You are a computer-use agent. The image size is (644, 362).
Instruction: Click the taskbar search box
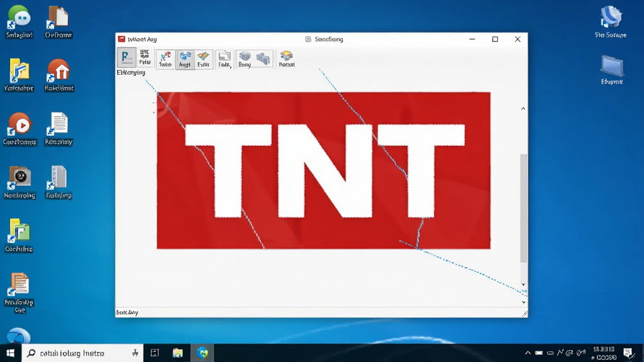pos(82,353)
